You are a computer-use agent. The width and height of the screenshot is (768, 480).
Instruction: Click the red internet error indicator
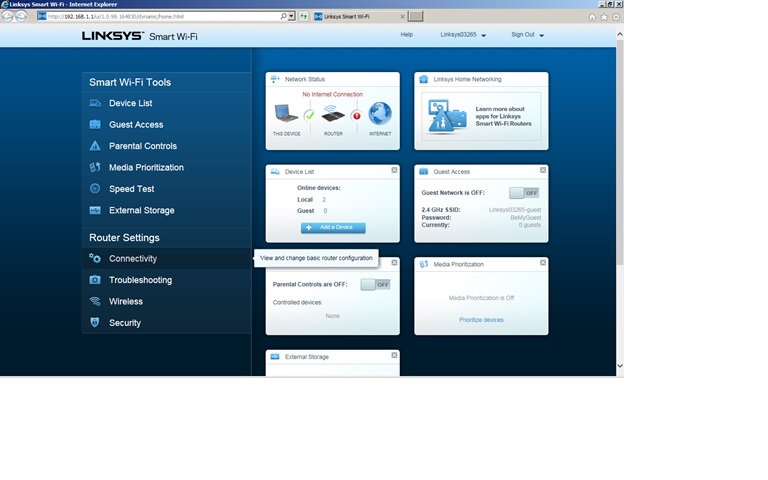[x=357, y=116]
